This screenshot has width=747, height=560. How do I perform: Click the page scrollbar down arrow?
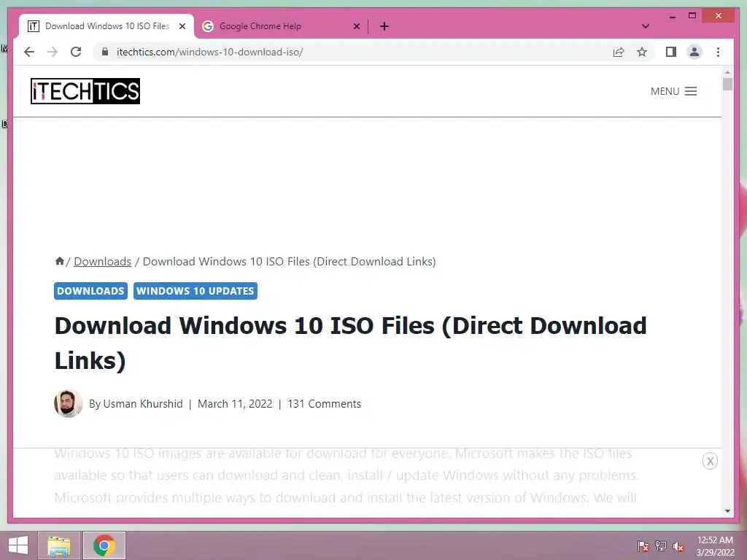727,511
